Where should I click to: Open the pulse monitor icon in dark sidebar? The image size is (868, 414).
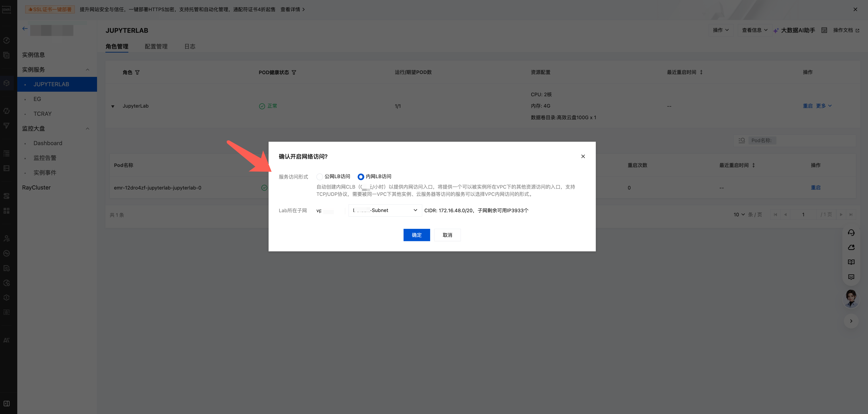[x=6, y=253]
